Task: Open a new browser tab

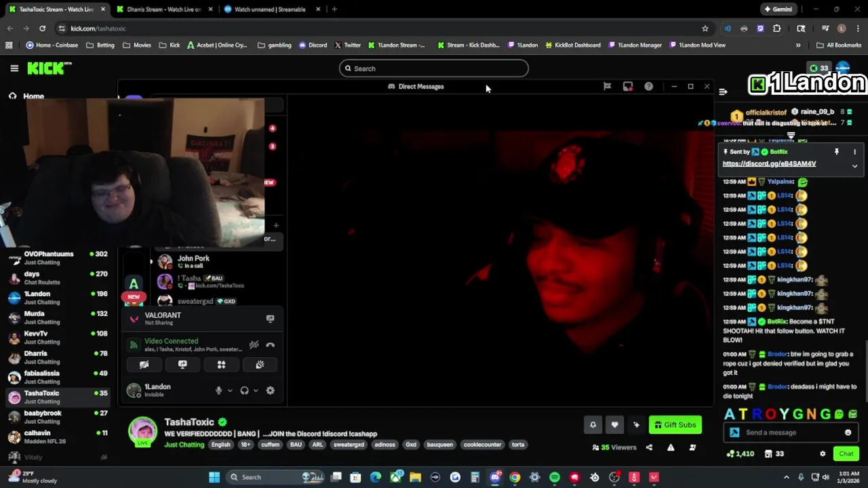Action: point(334,9)
